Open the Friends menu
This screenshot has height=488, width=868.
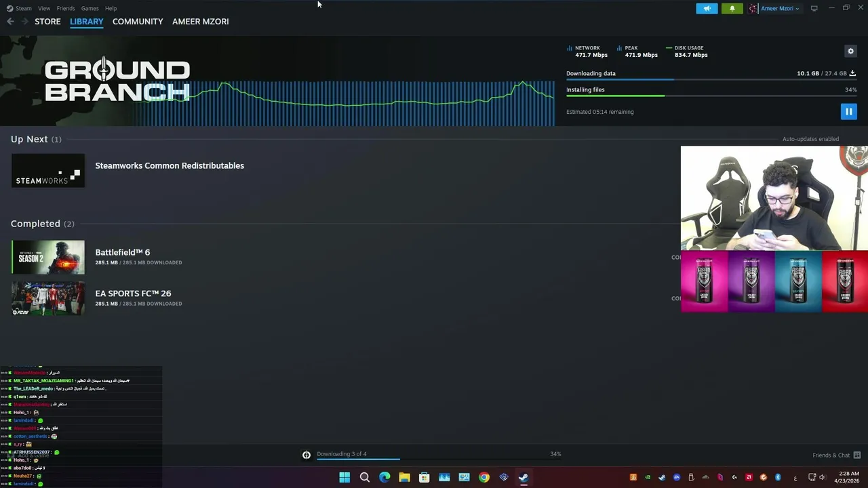(x=66, y=8)
